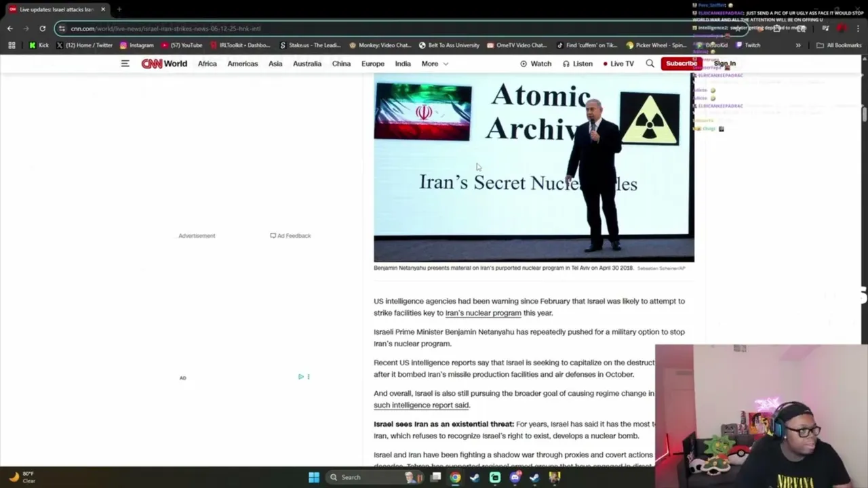Open Live TV

[618, 64]
